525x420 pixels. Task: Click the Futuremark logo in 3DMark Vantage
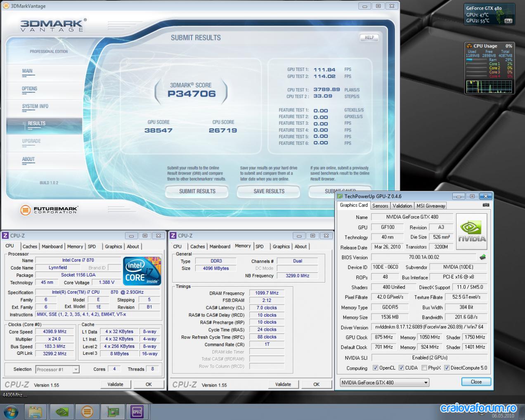click(x=49, y=210)
